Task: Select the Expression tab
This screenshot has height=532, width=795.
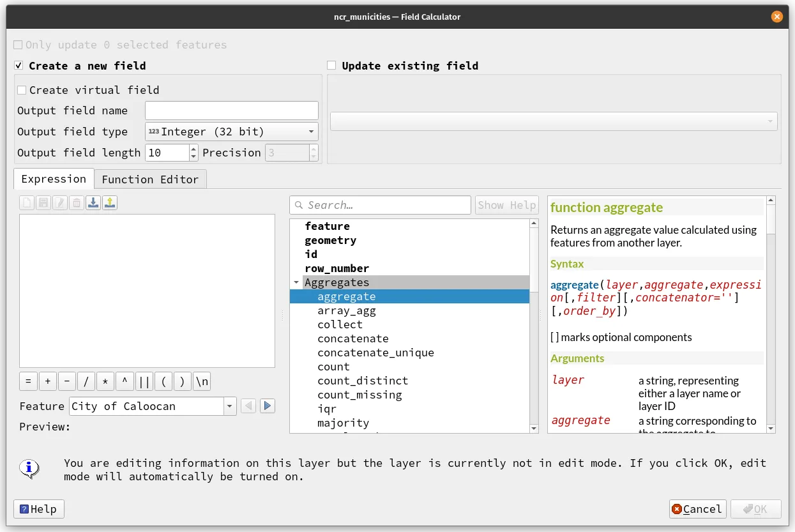Action: click(53, 179)
